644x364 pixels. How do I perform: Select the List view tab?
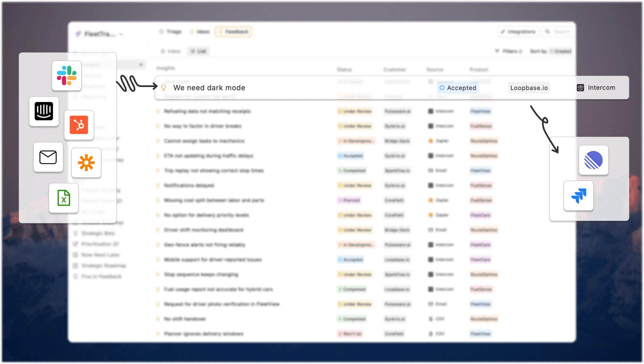pyautogui.click(x=198, y=51)
